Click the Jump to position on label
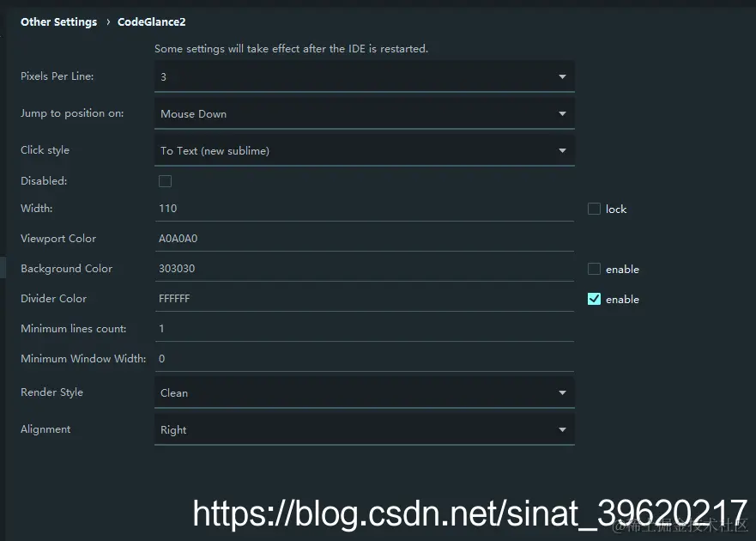The height and width of the screenshot is (541, 756). [x=72, y=113]
